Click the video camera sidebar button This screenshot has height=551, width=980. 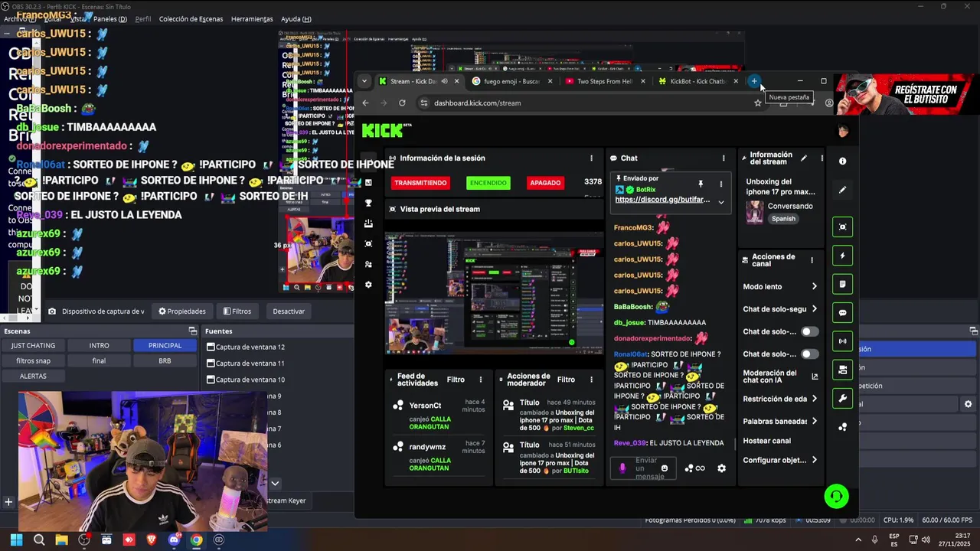pyautogui.click(x=842, y=370)
